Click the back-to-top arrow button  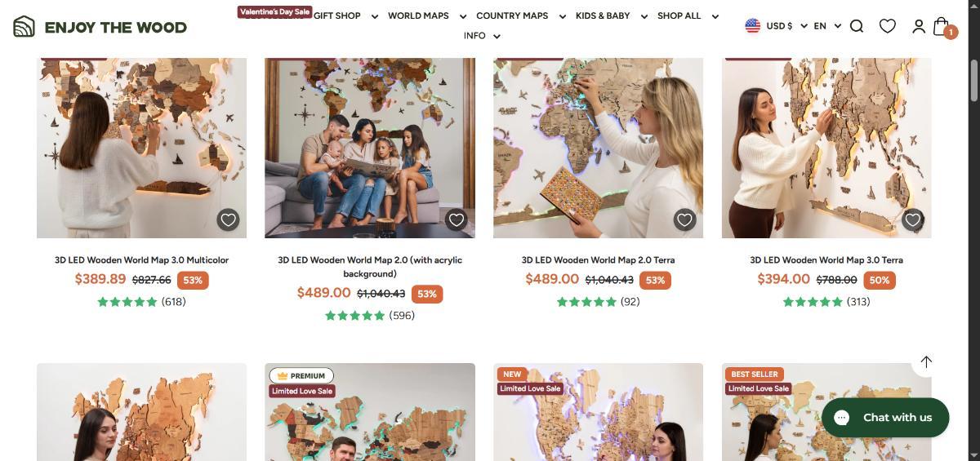(x=926, y=361)
